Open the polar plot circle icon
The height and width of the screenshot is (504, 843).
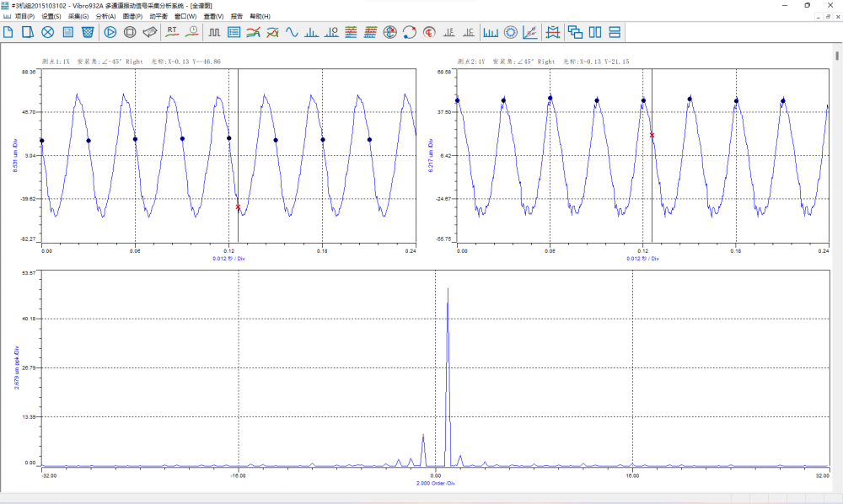[x=389, y=32]
